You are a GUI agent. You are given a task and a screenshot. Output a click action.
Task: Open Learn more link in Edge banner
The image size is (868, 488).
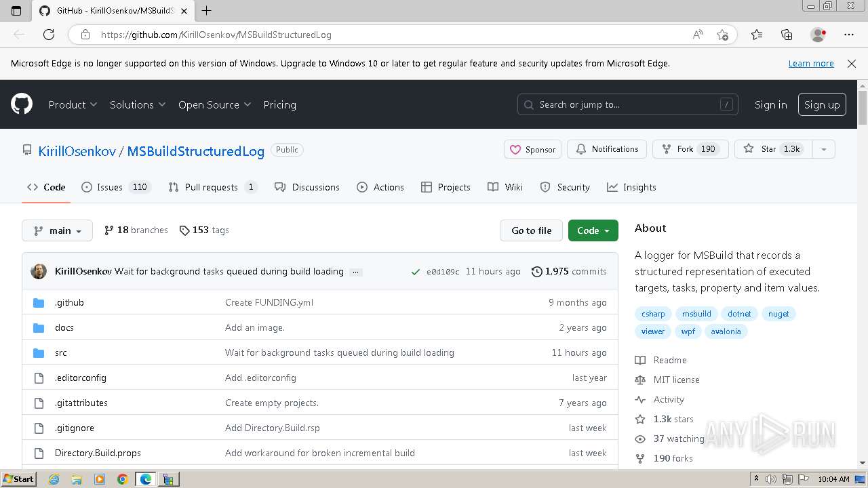coord(811,63)
